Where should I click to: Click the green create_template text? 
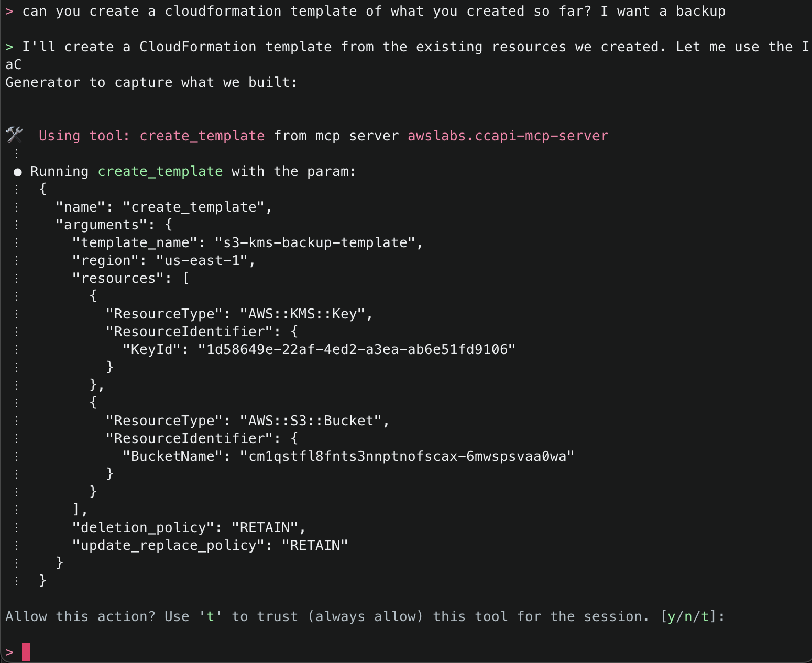click(160, 172)
